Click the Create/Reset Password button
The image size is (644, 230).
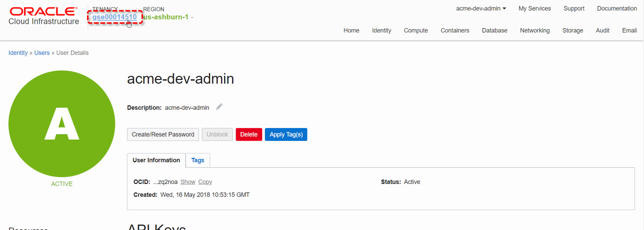click(x=163, y=134)
